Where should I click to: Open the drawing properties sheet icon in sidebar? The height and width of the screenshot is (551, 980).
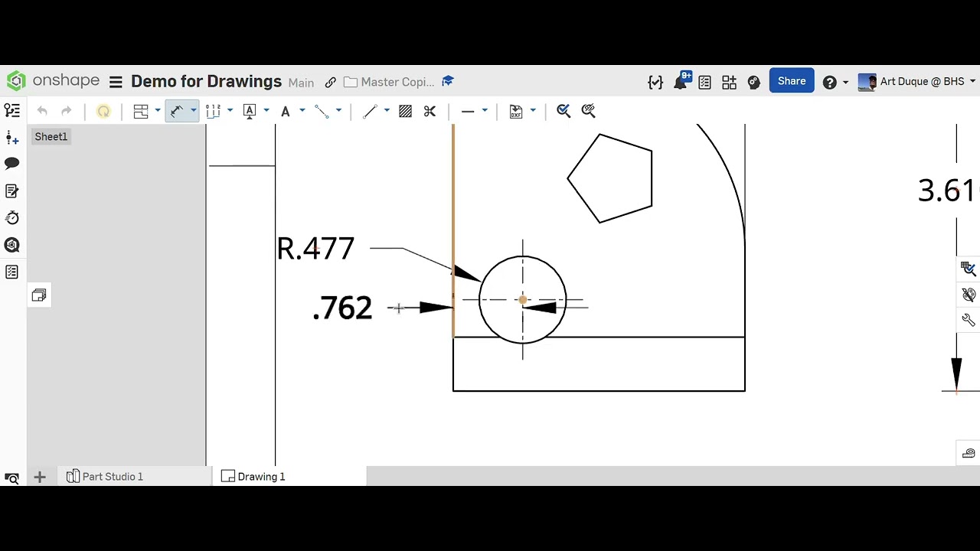(x=12, y=191)
